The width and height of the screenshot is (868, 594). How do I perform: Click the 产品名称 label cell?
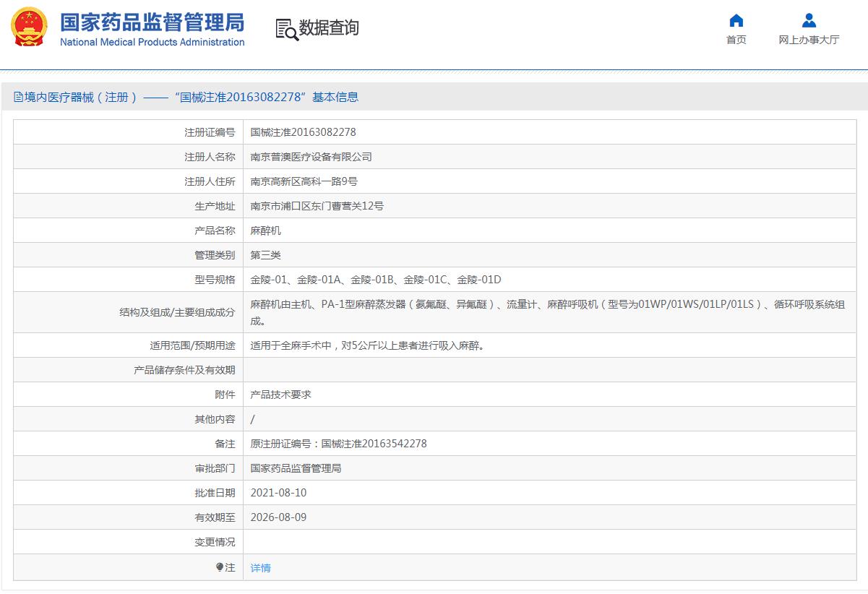pos(129,231)
